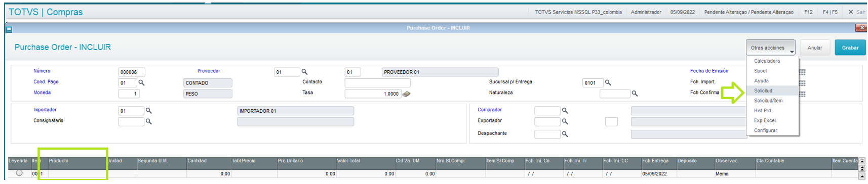Click the Exportador code field
Viewport: 868px width, 184px height.
tap(547, 122)
